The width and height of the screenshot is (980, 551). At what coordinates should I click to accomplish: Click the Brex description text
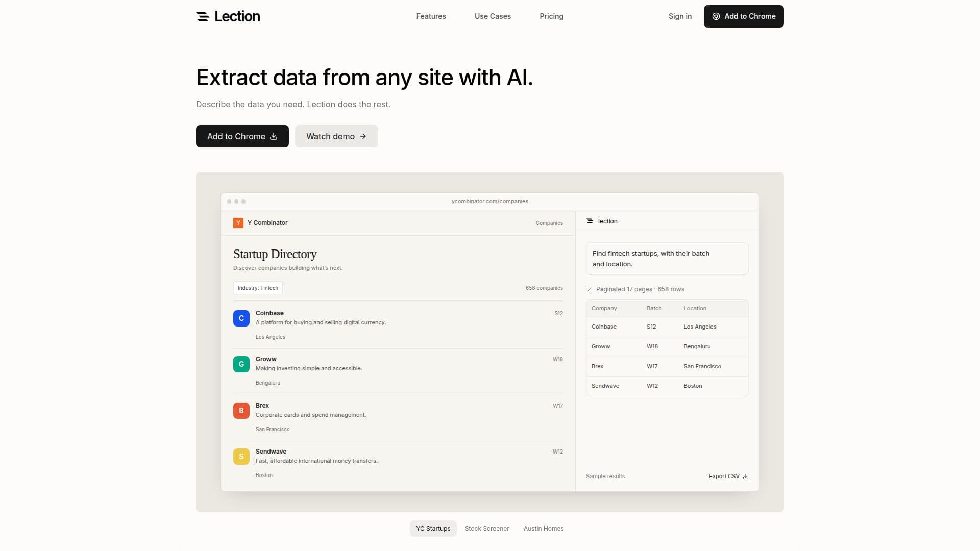coord(311,415)
